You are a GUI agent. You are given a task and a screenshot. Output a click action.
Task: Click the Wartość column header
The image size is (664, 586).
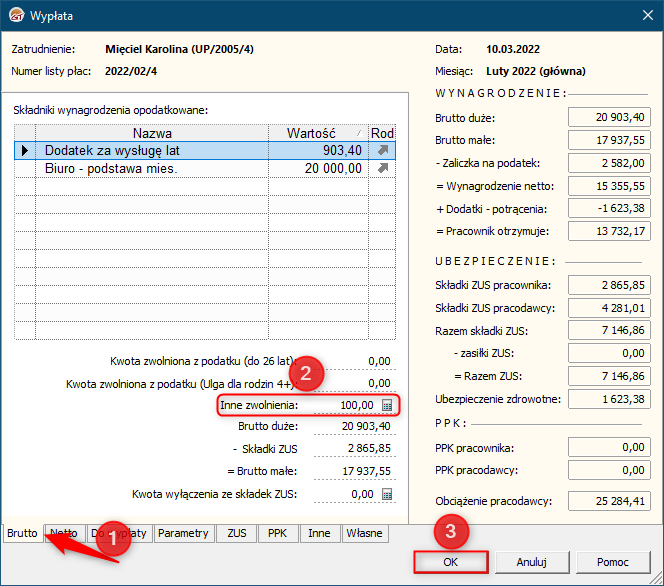[x=317, y=133]
